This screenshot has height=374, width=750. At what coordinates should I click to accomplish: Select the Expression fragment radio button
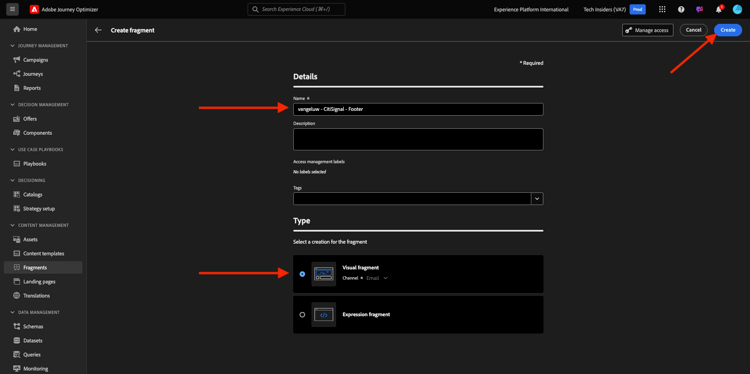pyautogui.click(x=302, y=315)
